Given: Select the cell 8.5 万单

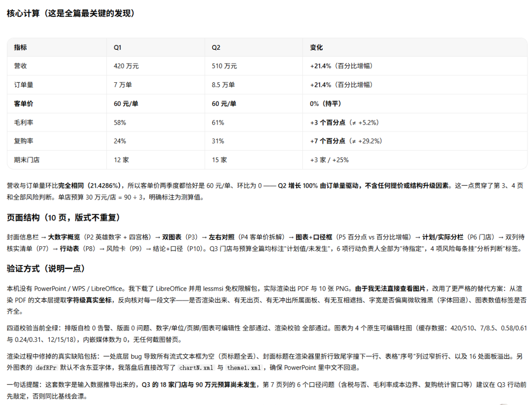Looking at the screenshot, I should (223, 85).
